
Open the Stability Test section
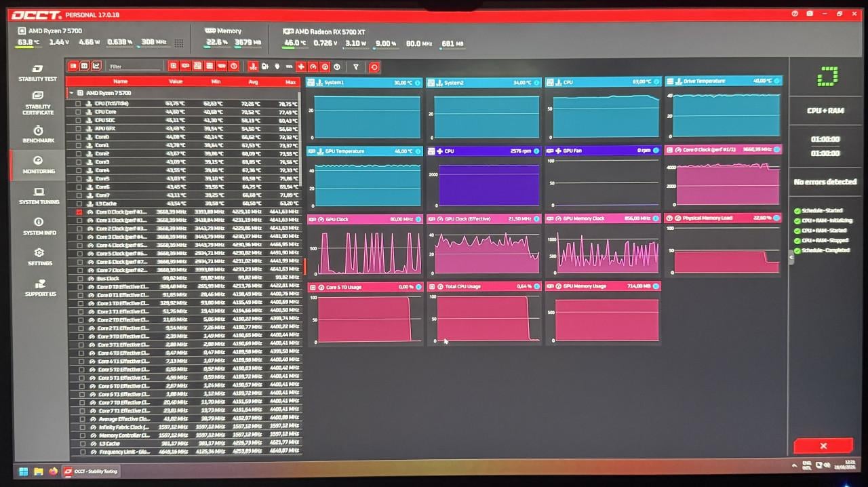(37, 73)
